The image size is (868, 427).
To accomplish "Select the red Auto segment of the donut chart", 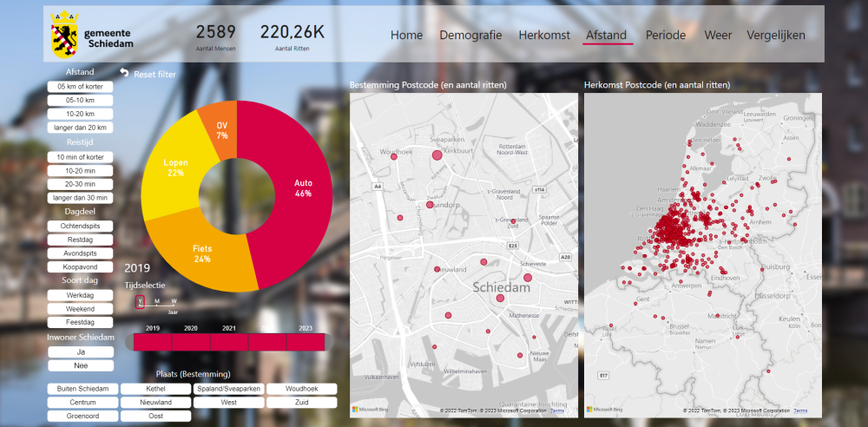I will click(299, 187).
